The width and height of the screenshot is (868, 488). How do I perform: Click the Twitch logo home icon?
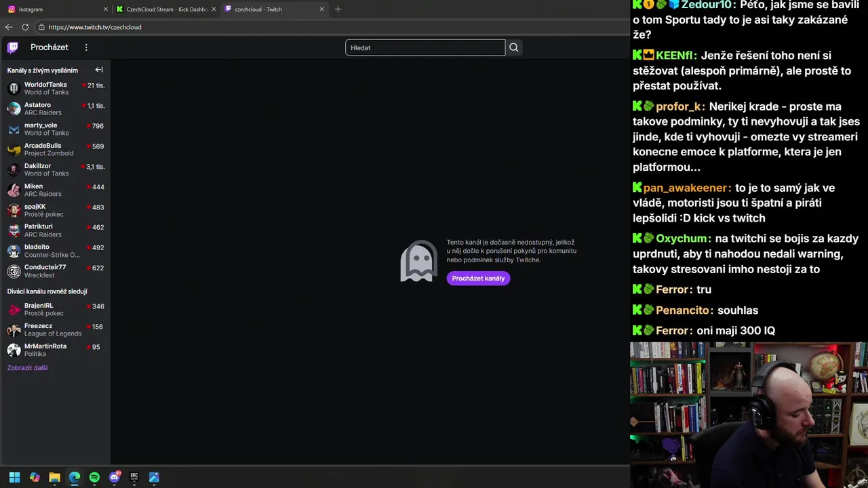tap(13, 47)
